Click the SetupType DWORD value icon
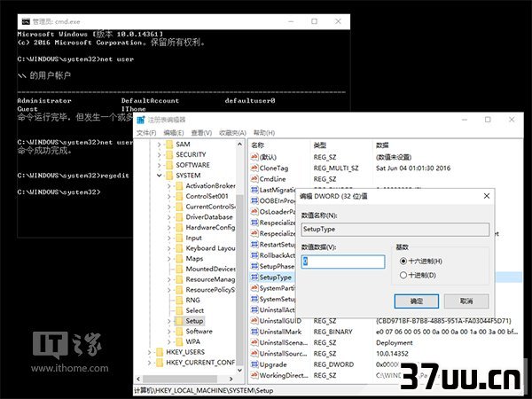The width and height of the screenshot is (532, 399). pyautogui.click(x=254, y=278)
